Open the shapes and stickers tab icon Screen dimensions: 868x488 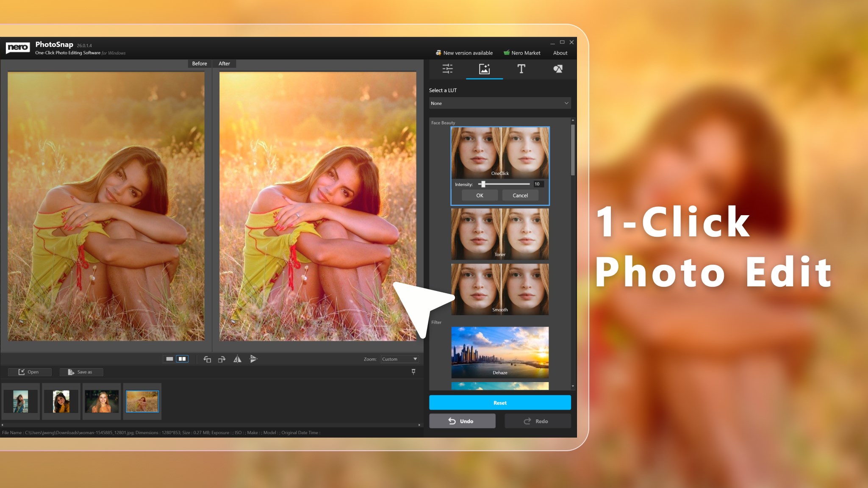(x=558, y=69)
